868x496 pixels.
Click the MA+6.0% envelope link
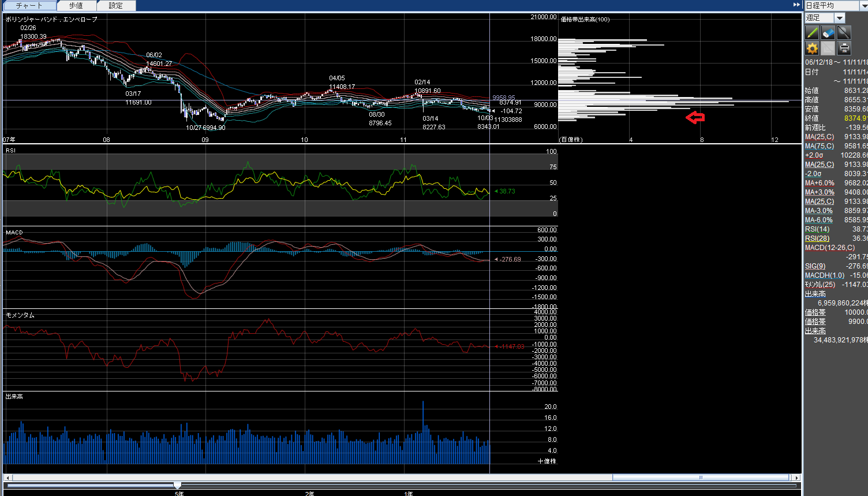pos(820,183)
